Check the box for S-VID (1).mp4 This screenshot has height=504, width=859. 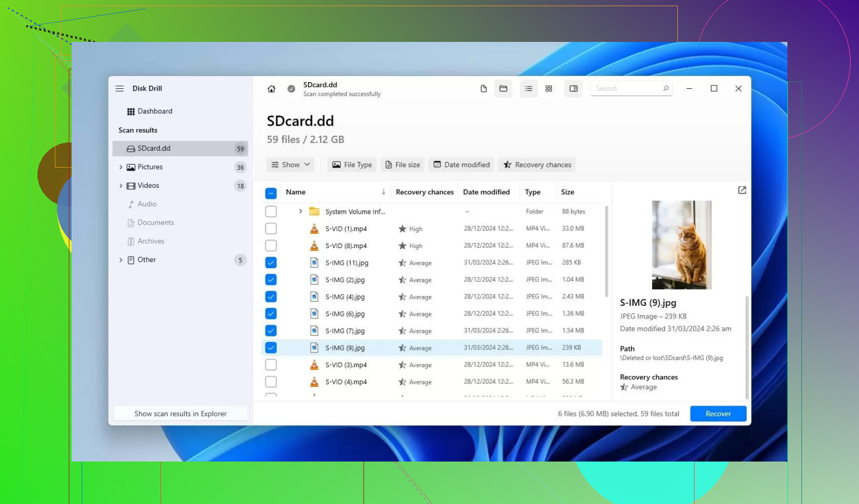(271, 229)
